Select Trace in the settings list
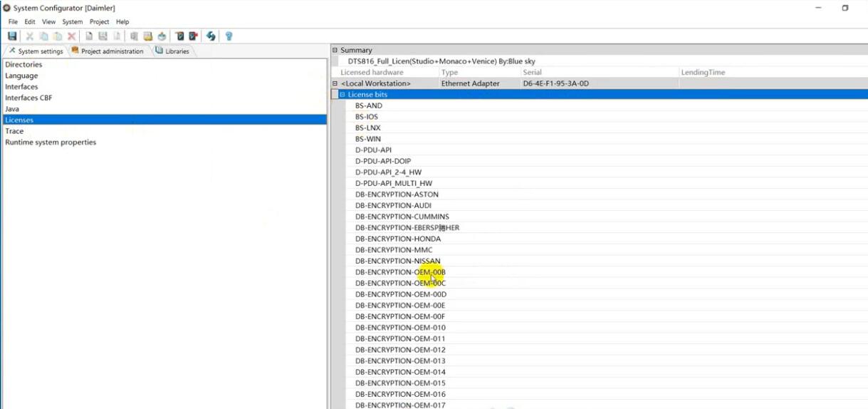The width and height of the screenshot is (868, 409). [x=164, y=131]
